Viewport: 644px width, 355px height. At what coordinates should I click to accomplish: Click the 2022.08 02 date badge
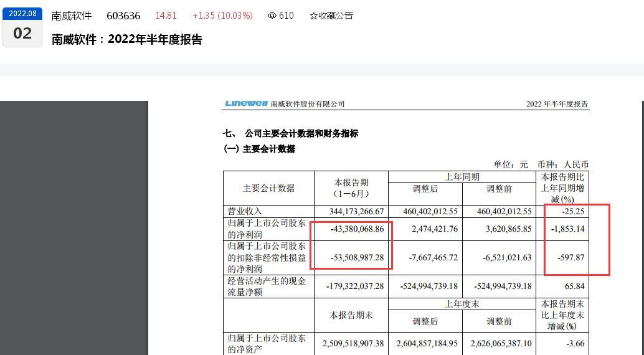22,27
